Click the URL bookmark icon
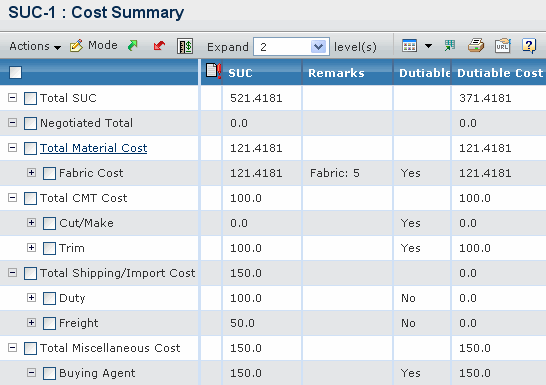 [502, 46]
